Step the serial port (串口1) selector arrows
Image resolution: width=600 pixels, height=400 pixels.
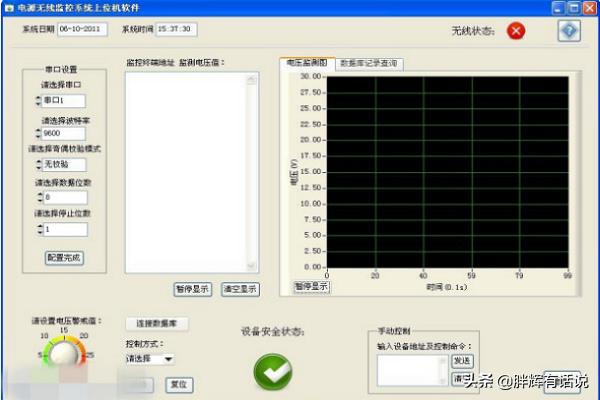pos(39,101)
